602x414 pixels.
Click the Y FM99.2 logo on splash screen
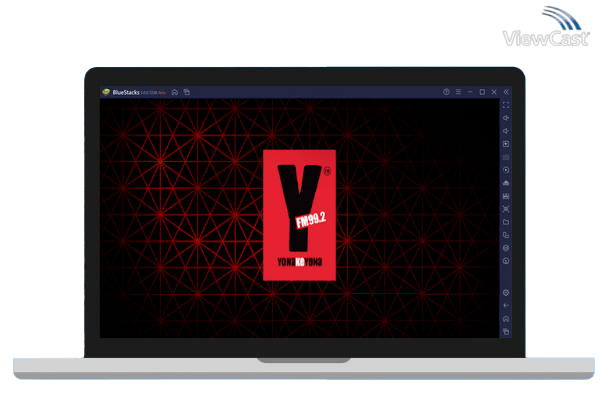point(299,215)
